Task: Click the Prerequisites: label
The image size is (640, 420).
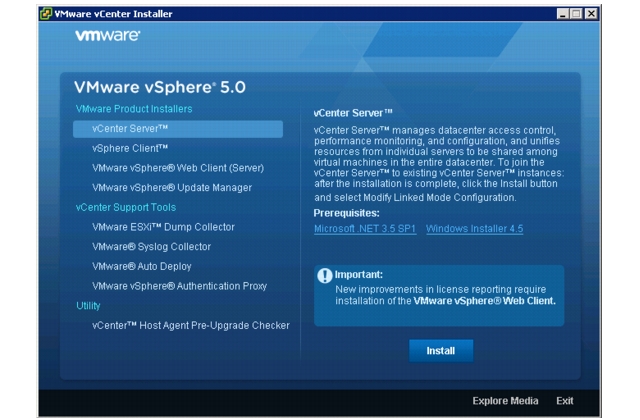Action: tap(346, 213)
